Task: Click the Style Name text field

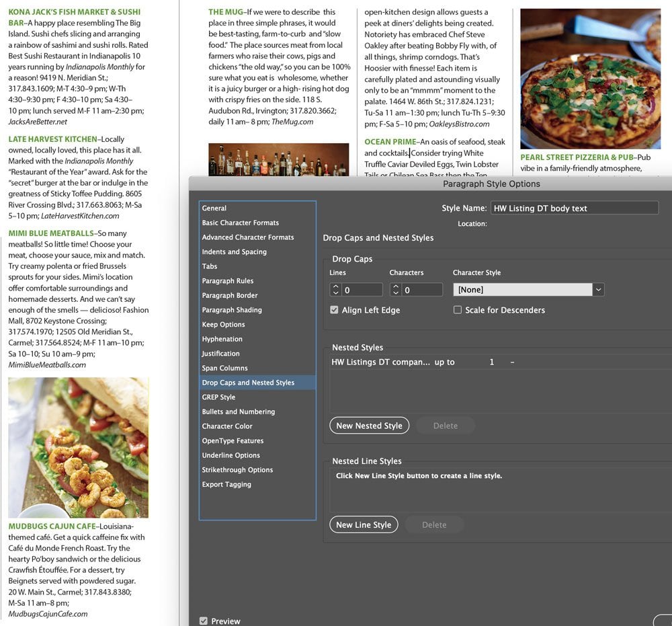Action: click(x=574, y=208)
